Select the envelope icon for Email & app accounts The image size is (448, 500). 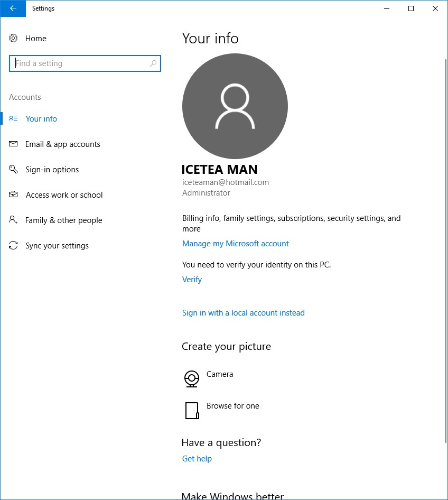(14, 144)
